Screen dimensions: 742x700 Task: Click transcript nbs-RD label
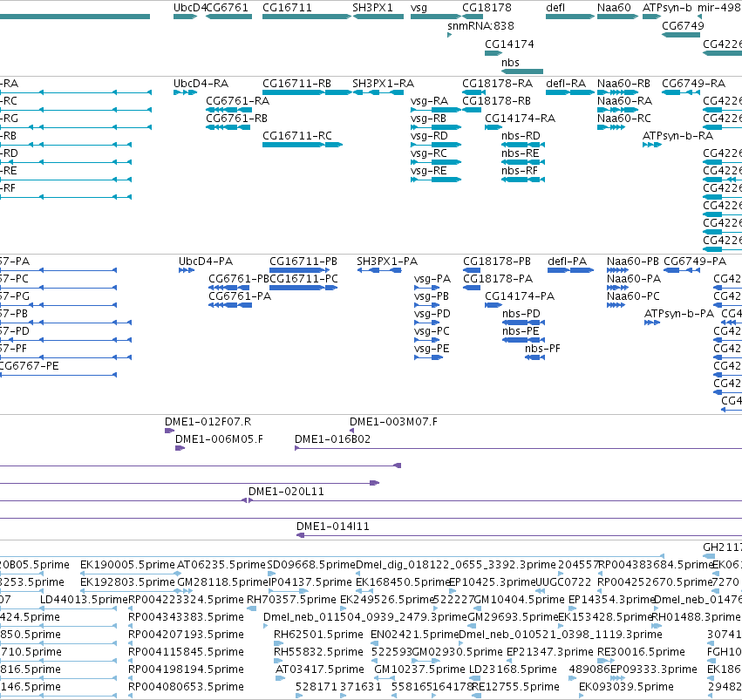tap(521, 136)
